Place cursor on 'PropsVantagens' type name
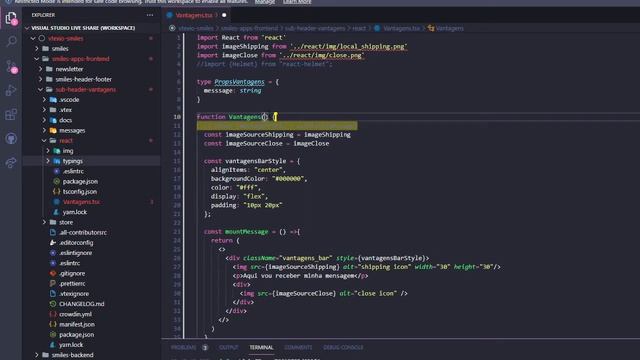The height and width of the screenshot is (360, 640). click(240, 82)
